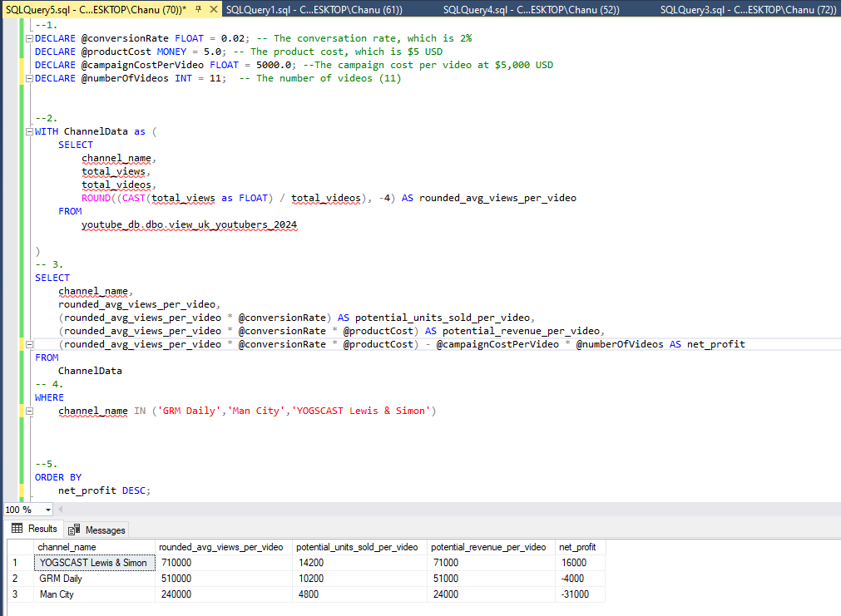Collapse the channel_name IN line toggle
Screen dimensions: 841x616
[x=29, y=411]
